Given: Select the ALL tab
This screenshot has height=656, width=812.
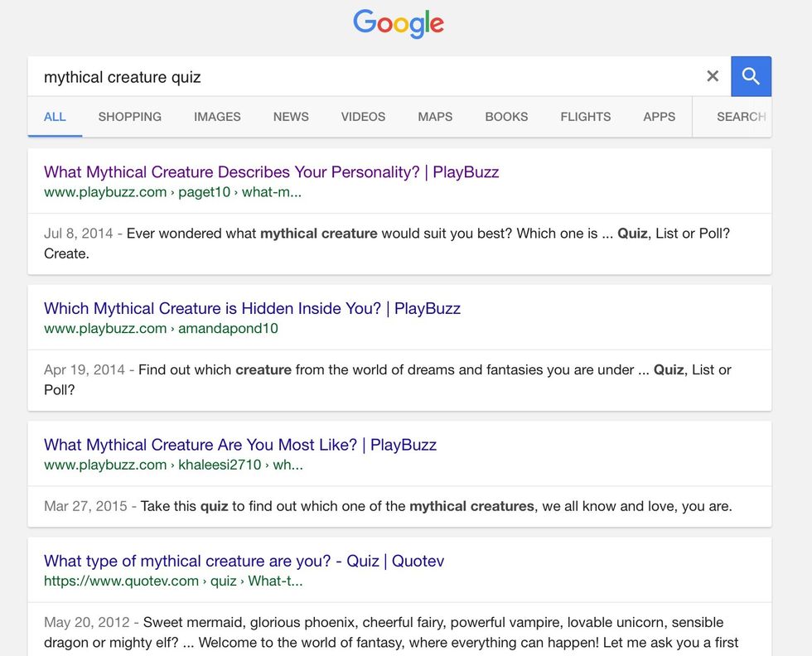Looking at the screenshot, I should pos(55,117).
